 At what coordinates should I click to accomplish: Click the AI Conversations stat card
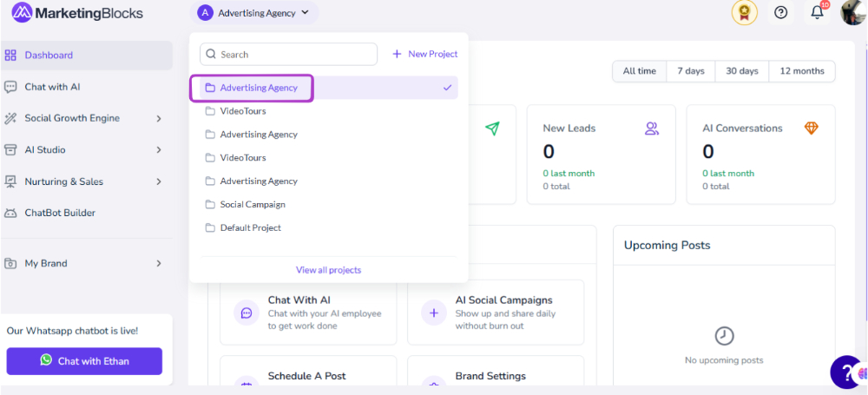point(760,155)
